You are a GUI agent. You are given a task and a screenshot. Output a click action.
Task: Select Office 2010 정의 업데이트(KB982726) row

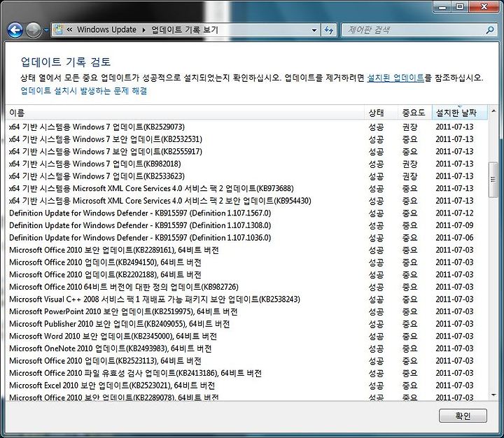pyautogui.click(x=246, y=287)
